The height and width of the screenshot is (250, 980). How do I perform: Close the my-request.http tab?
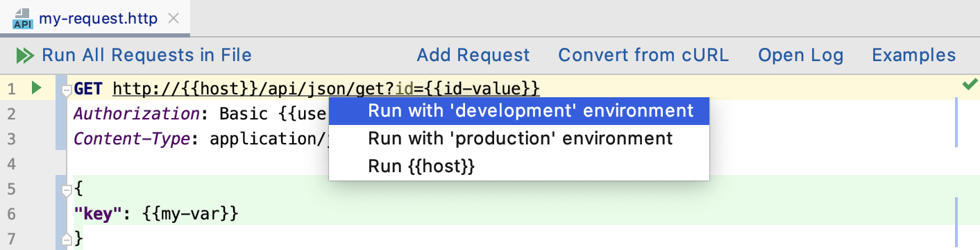[x=174, y=19]
